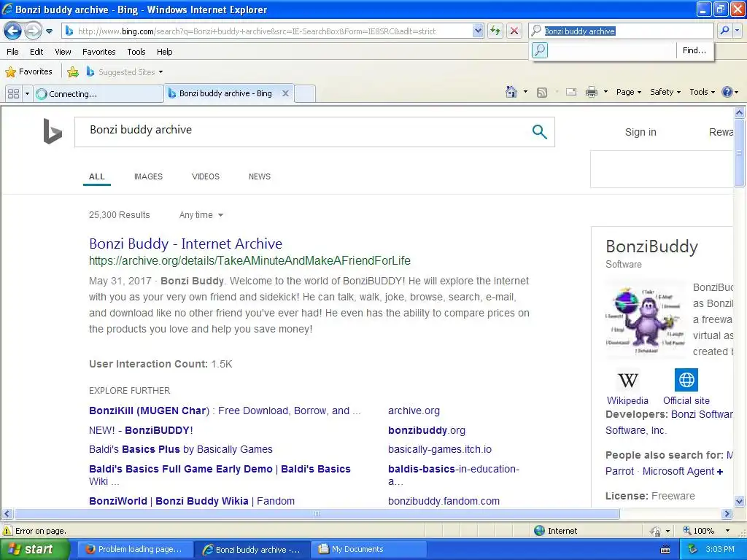The height and width of the screenshot is (560, 747).
Task: Open the Tools menu in menu bar
Action: 136,52
